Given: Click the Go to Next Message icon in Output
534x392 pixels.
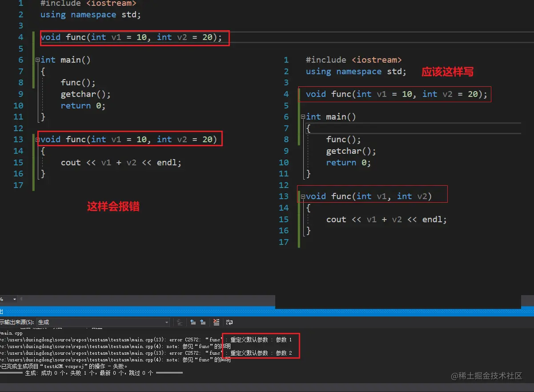Looking at the screenshot, I should click(x=203, y=322).
